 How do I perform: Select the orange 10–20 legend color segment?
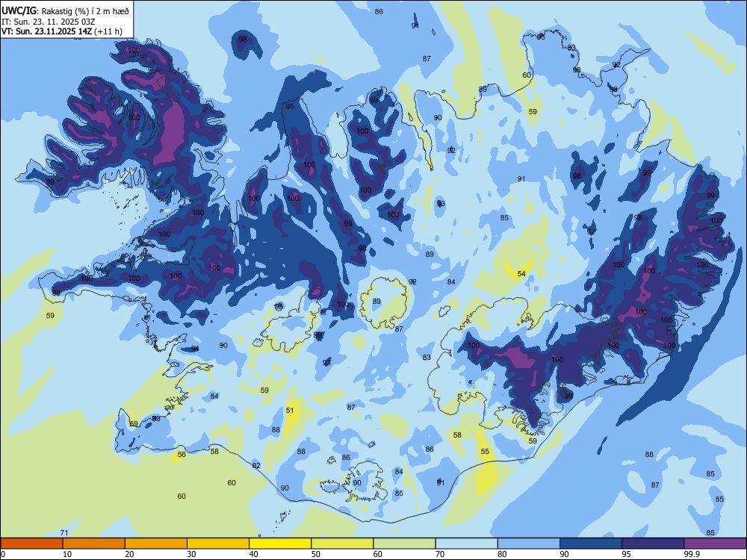94,544
